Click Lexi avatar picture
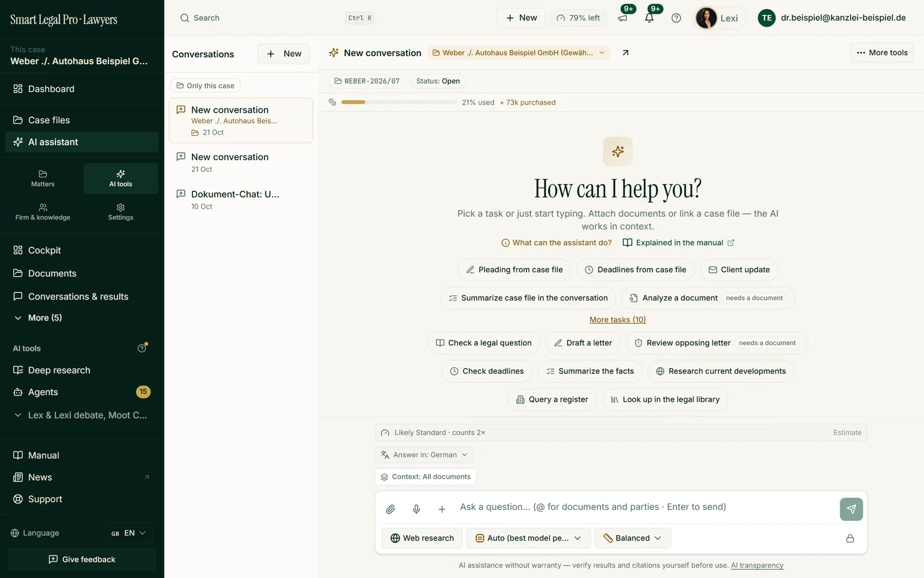Screen dimensions: 924x578 pyautogui.click(x=706, y=18)
